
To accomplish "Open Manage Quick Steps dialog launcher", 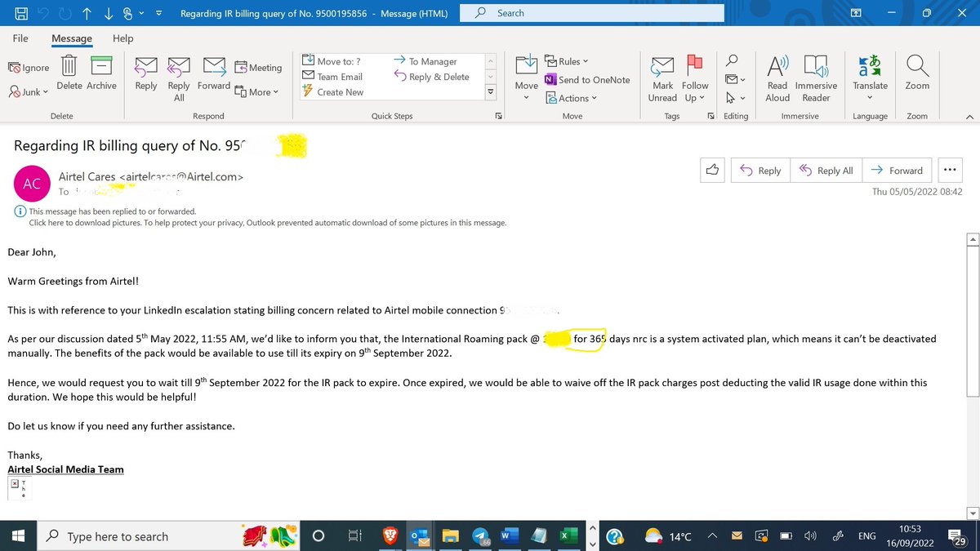I will [498, 116].
